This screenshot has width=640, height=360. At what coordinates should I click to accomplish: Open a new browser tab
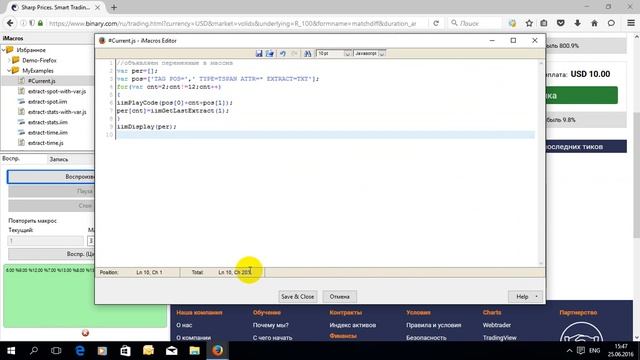[114, 7]
